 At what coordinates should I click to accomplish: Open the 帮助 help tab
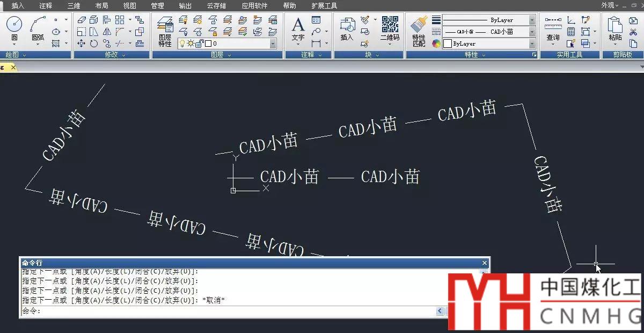(x=289, y=5)
